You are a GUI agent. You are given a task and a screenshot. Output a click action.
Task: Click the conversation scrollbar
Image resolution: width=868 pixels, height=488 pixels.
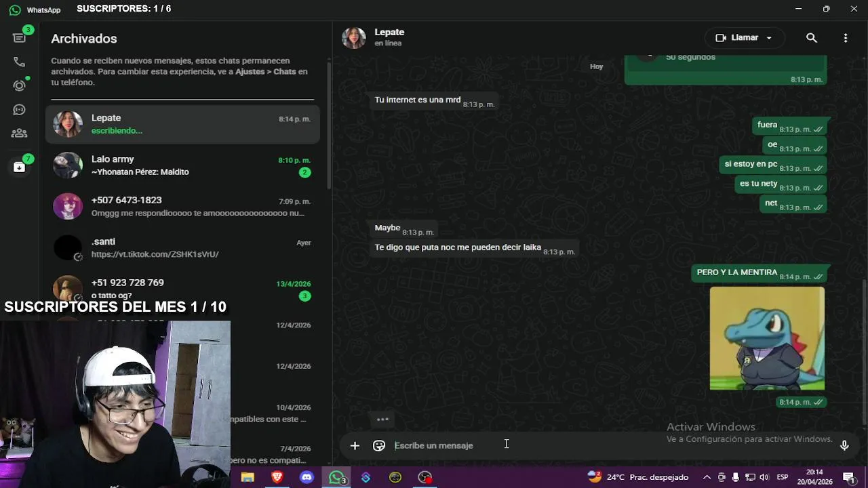[864, 352]
